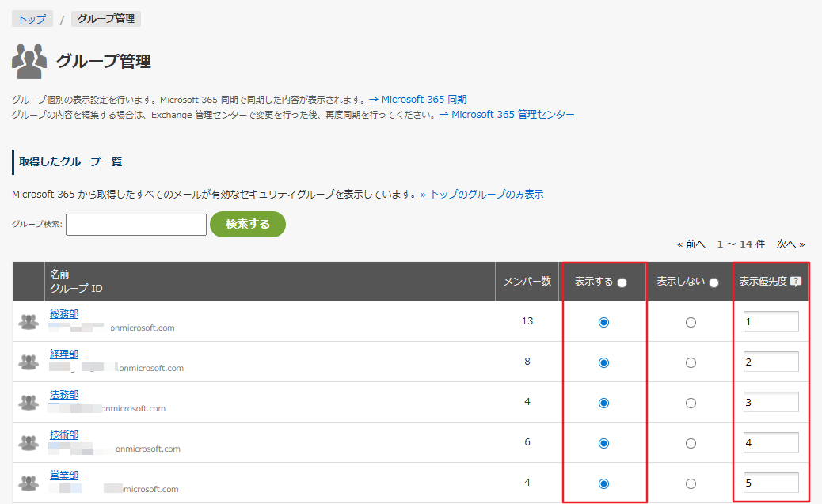The image size is (822, 504).
Task: Select the 表示する header radio button
Action: (622, 283)
